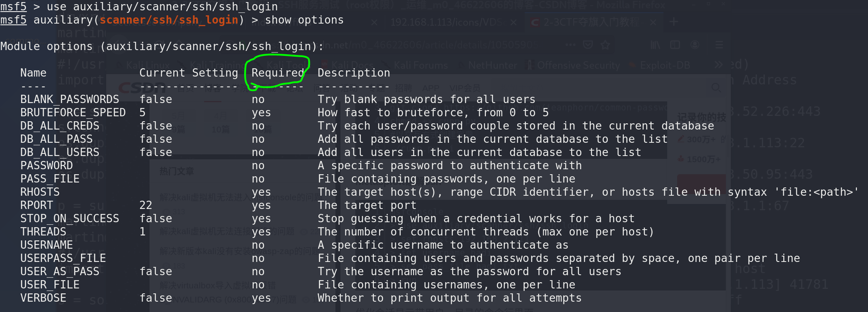Click the circled Required column header

278,73
